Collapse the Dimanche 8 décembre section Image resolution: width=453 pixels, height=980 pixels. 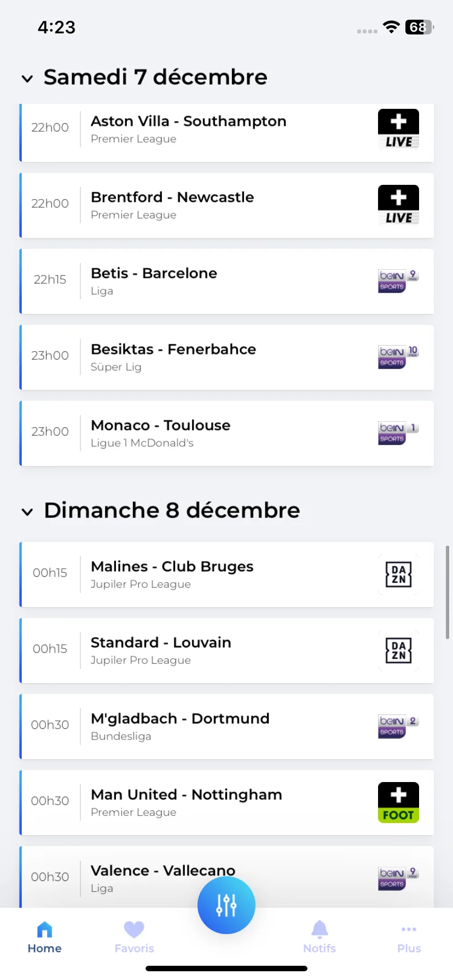[x=27, y=512]
